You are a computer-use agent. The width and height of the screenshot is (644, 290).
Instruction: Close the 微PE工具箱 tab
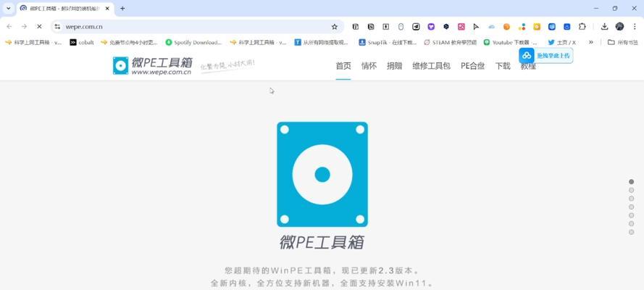(x=107, y=8)
